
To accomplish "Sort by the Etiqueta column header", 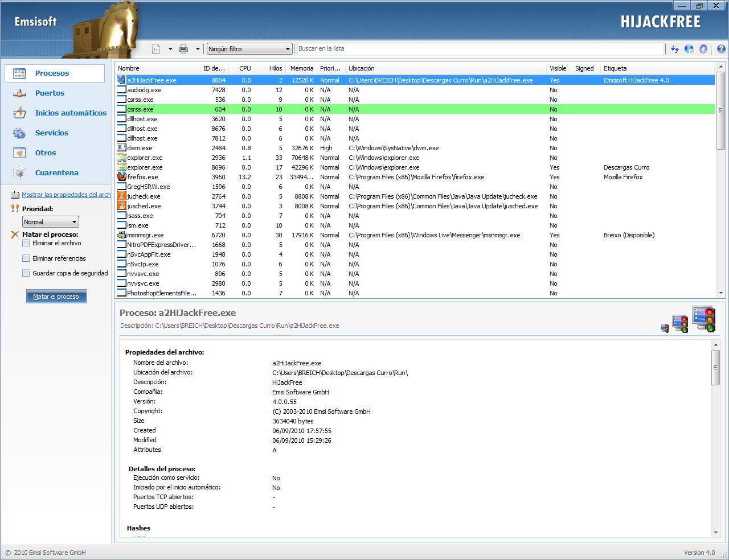I will click(x=658, y=68).
